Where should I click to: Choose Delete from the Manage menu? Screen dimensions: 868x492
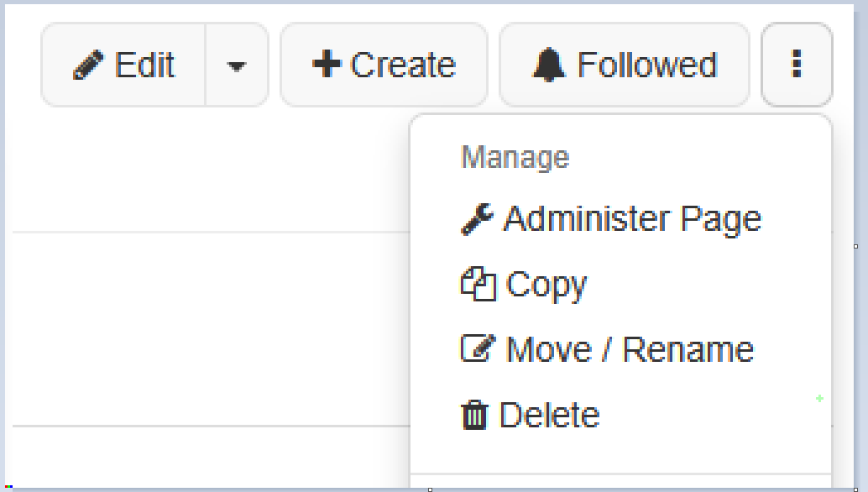tap(550, 415)
